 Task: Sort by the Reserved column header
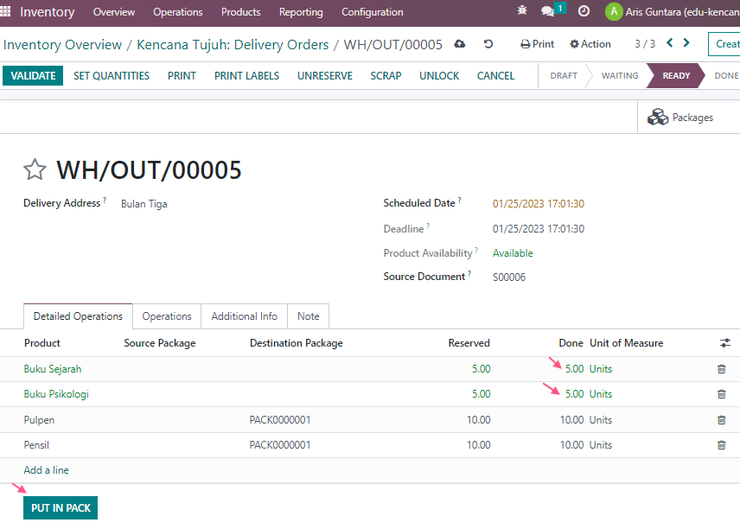click(x=469, y=343)
